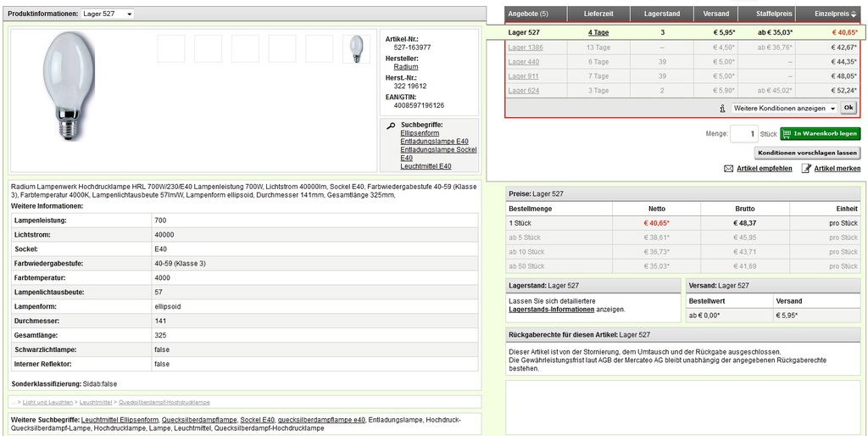This screenshot has height=436, width=868.
Task: Open the Produktinformationen Lager 527 dropdown
Action: [x=107, y=14]
